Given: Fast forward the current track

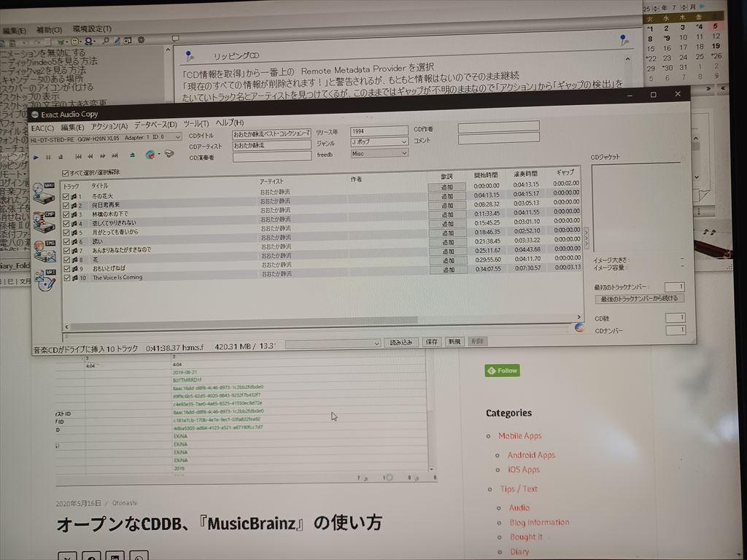Looking at the screenshot, I should [102, 156].
